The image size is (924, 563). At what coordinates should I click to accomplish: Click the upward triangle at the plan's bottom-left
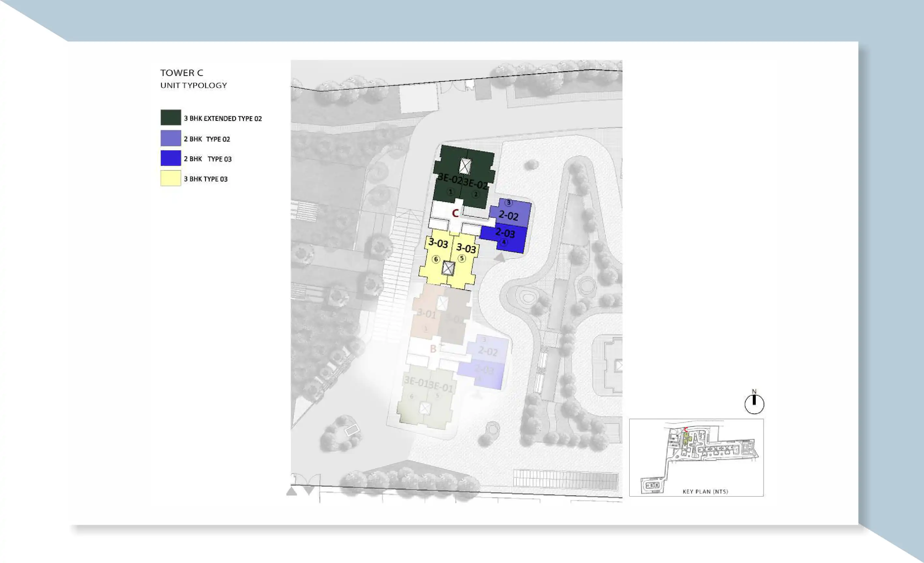coord(291,491)
